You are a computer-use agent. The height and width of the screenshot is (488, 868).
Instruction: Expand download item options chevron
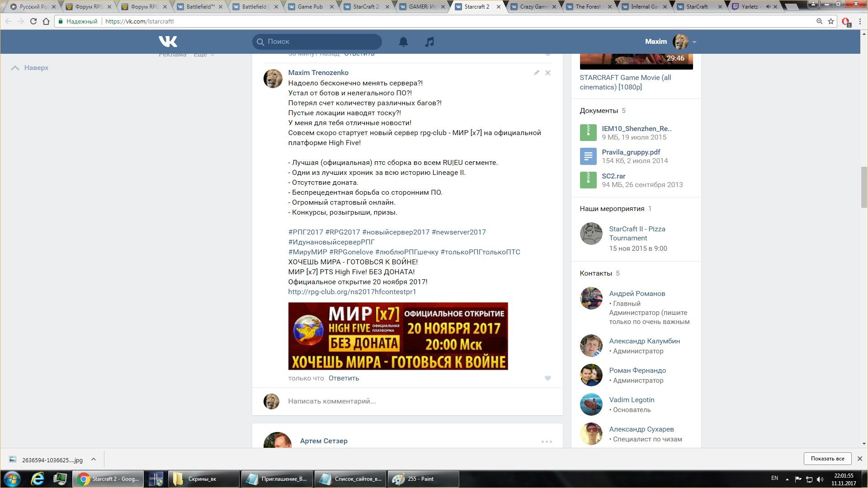coord(94,459)
